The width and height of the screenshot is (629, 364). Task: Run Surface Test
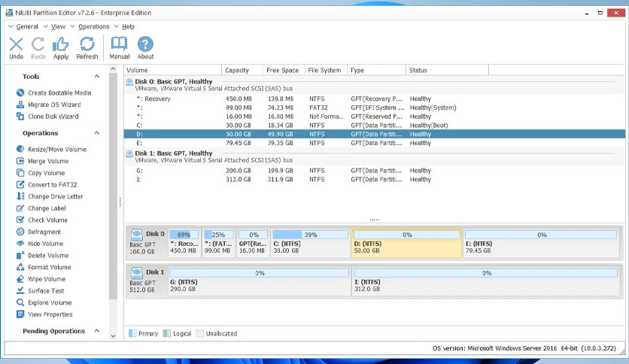(40, 290)
